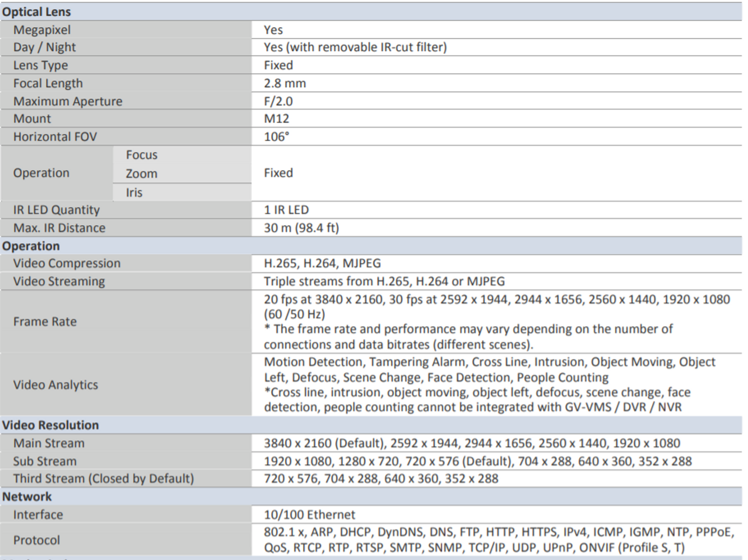Click the 'Day / Night' label

tap(44, 47)
